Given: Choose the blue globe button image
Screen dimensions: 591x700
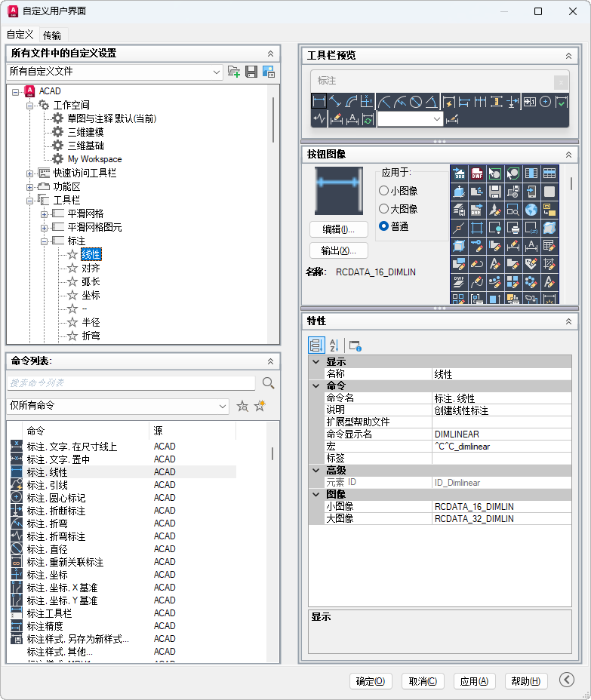Looking at the screenshot, I should (x=531, y=210).
